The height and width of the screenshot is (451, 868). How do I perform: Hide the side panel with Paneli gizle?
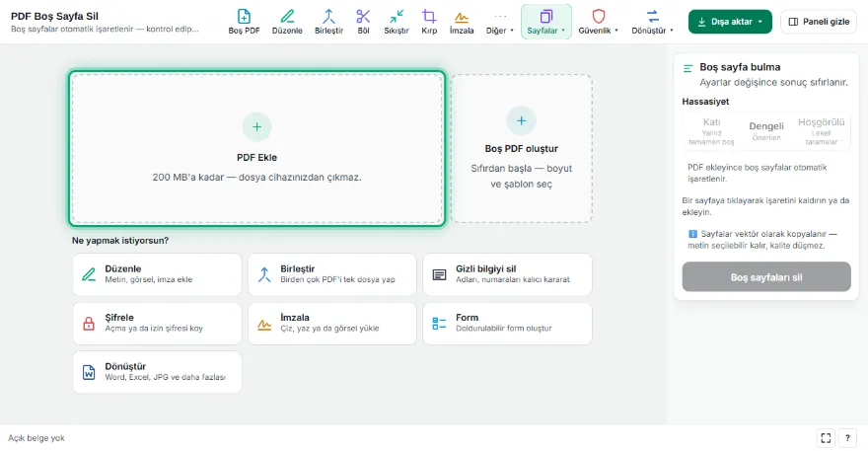coord(818,22)
